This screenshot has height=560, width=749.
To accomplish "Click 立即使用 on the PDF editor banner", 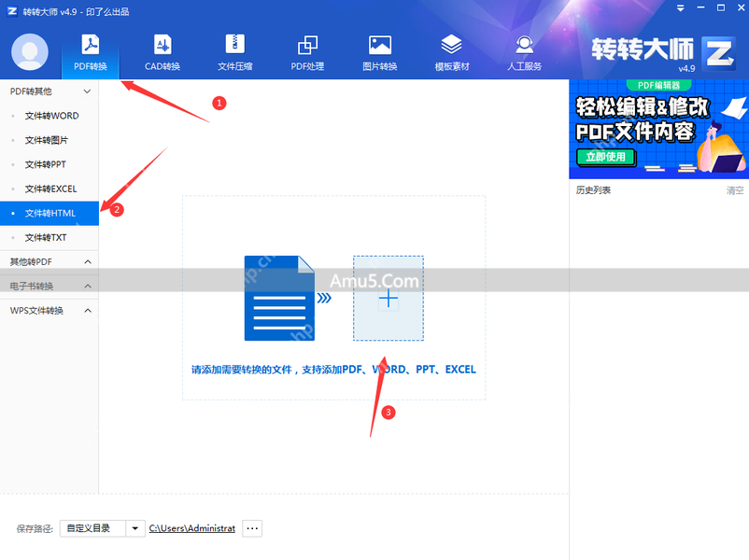I will [606, 157].
